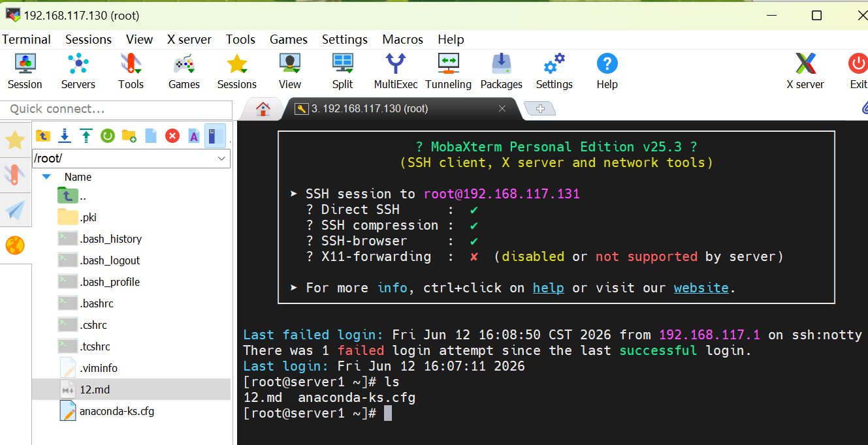Activate the Split terminal toolbar icon

pyautogui.click(x=342, y=71)
